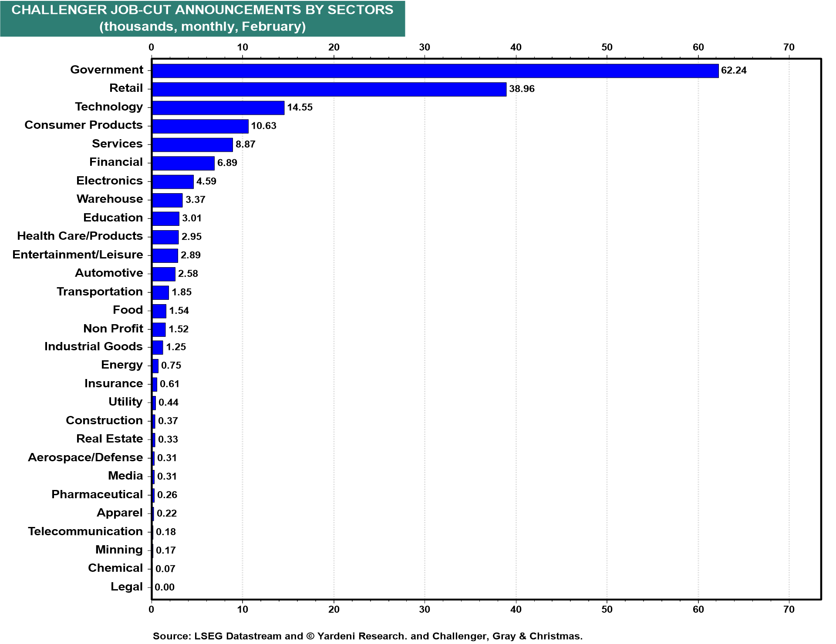This screenshot has width=836, height=644.
Task: Click the 62.24 value label
Action: point(734,70)
